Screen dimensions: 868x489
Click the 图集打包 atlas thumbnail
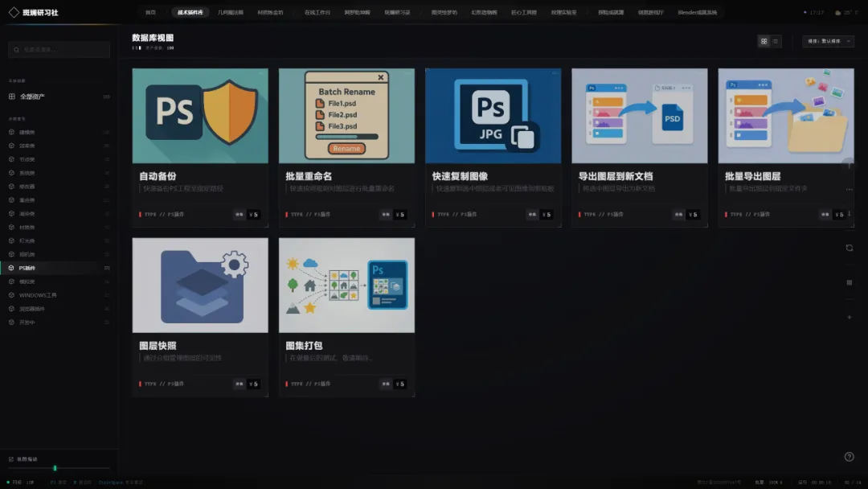346,286
